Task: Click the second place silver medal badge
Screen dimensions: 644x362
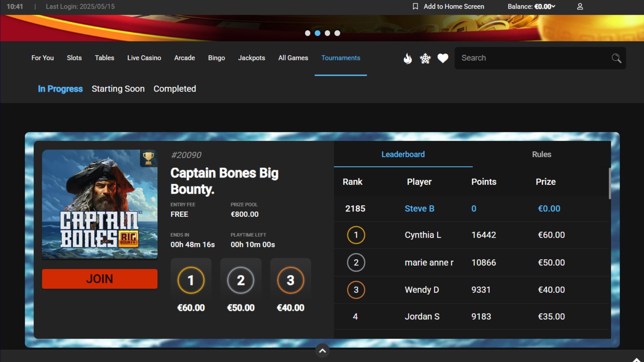Action: click(240, 280)
